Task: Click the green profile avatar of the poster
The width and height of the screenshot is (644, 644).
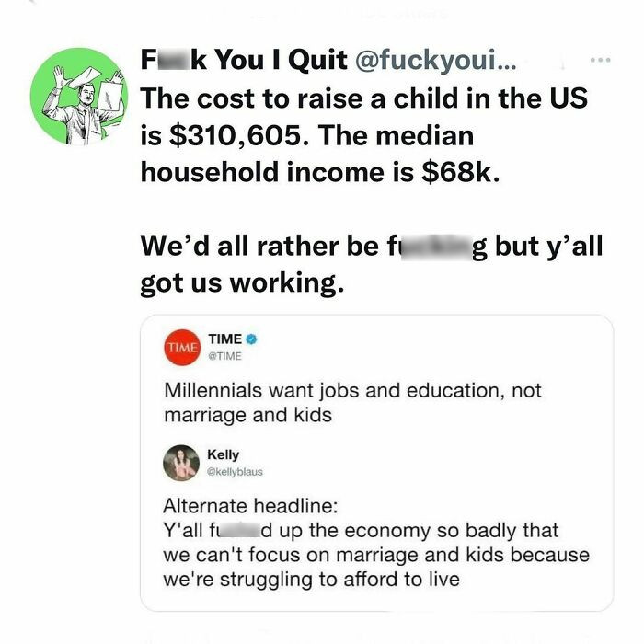Action: 76,93
